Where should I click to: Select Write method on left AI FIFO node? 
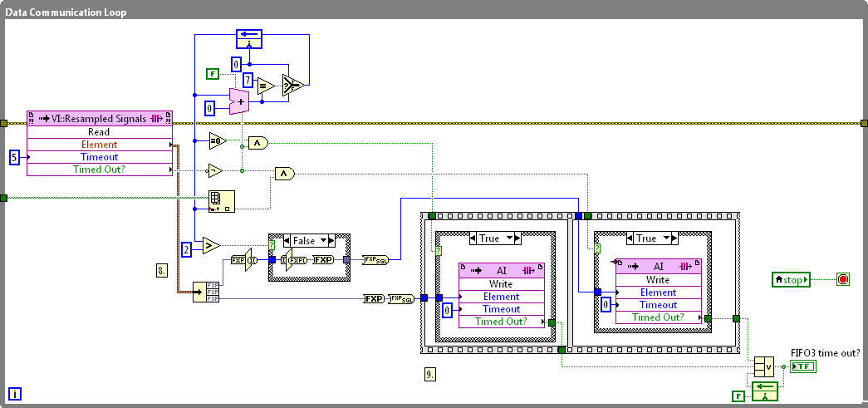(x=501, y=284)
